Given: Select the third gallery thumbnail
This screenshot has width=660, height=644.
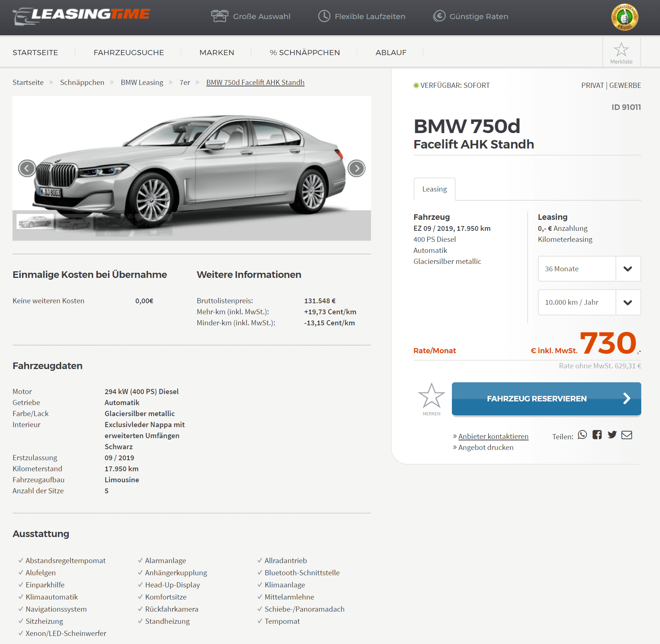Looking at the screenshot, I should click(x=114, y=225).
